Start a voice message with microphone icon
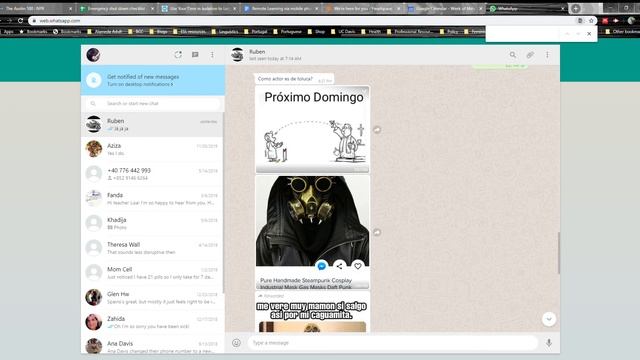 point(549,343)
